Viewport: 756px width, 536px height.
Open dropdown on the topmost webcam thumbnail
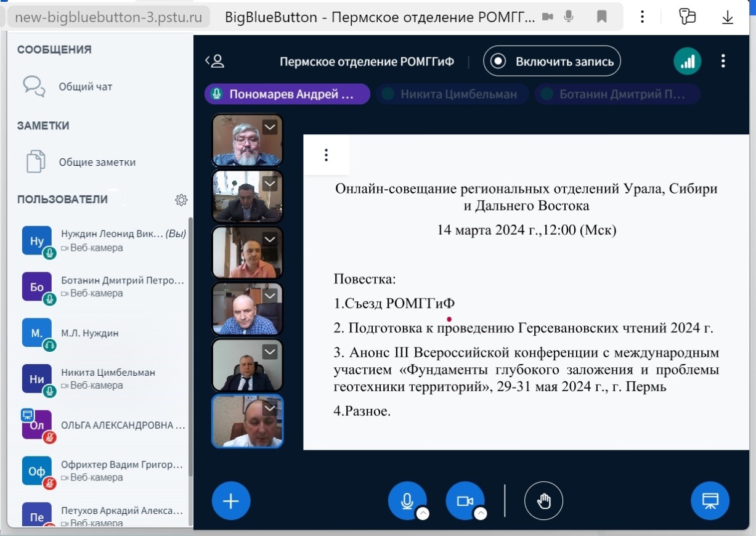click(x=270, y=127)
